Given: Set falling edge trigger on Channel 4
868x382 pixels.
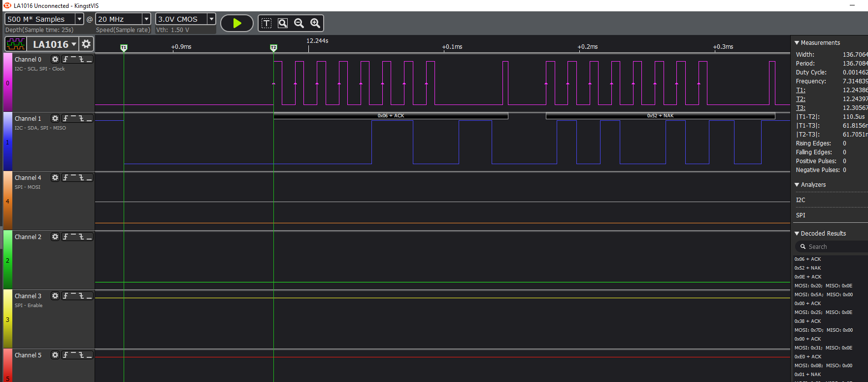Looking at the screenshot, I should click(81, 177).
